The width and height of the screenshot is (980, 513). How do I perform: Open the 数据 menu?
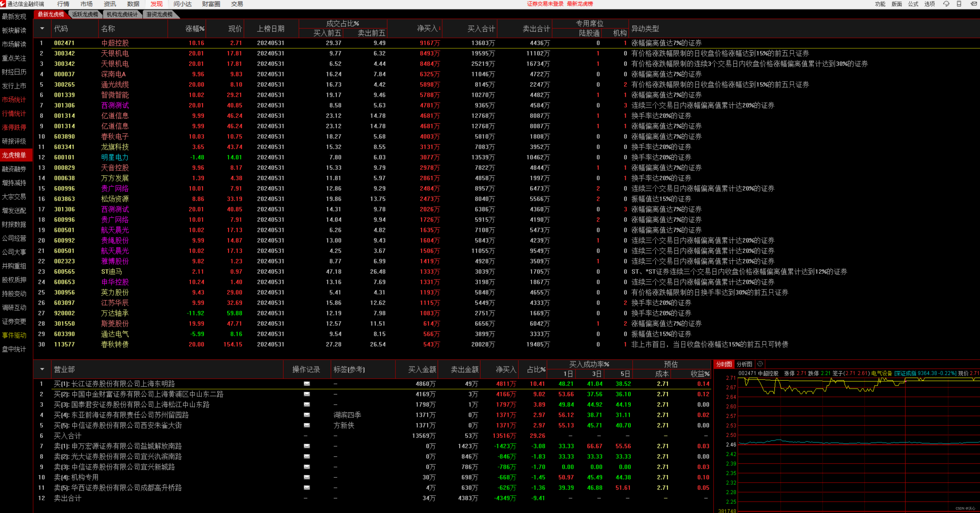coord(133,4)
